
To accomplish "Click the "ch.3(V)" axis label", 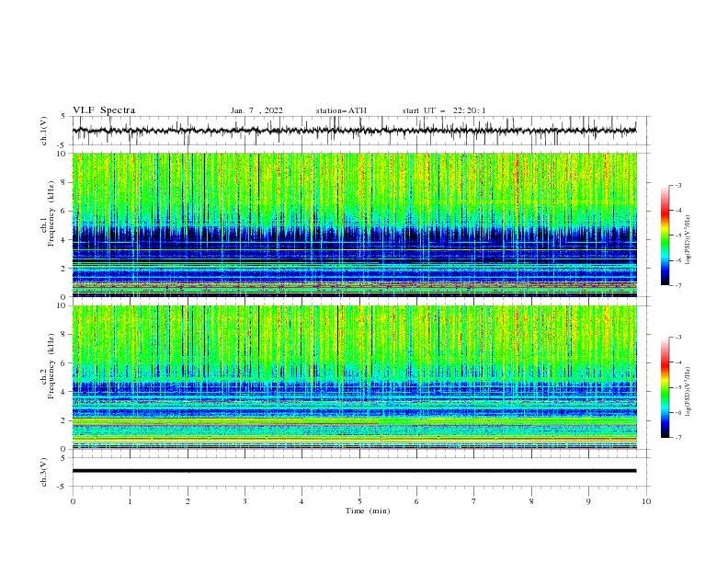I will click(44, 472).
